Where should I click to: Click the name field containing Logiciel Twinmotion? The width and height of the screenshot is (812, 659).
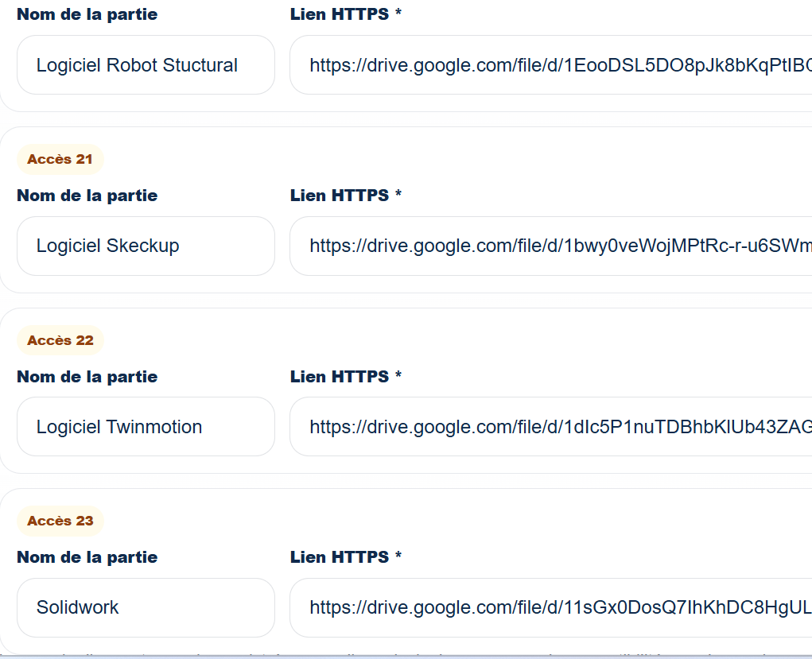pos(146,427)
